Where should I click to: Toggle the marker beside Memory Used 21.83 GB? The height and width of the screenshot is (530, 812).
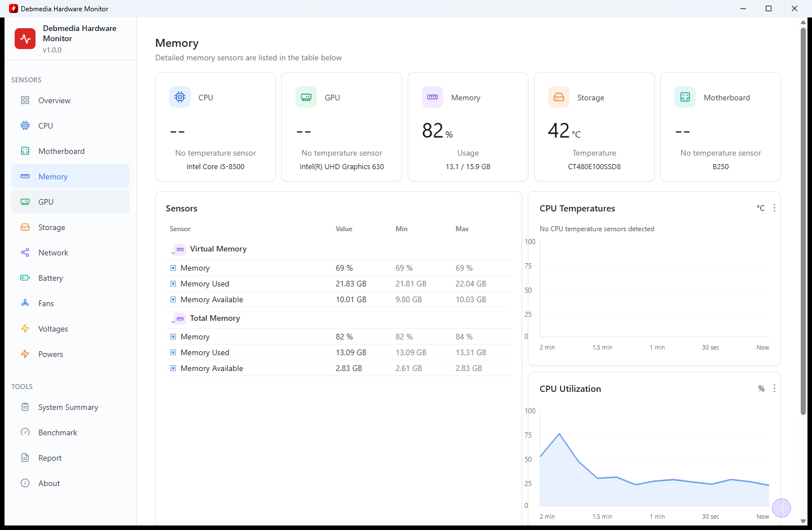[173, 284]
